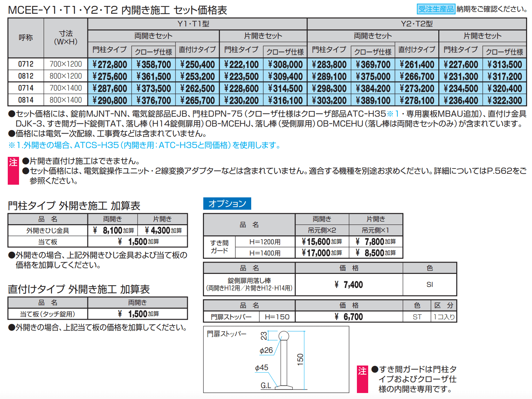Select the ¥8,500加算 option price
532x399 pixels.
(x=376, y=253)
